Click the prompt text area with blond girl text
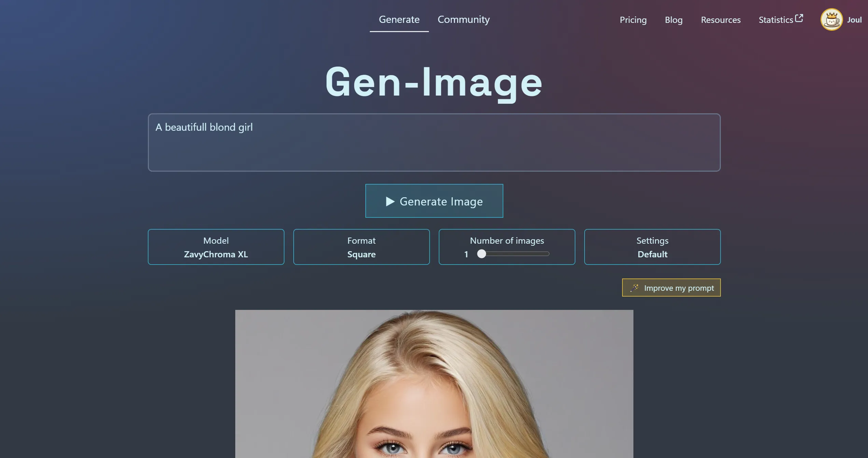 (x=434, y=142)
